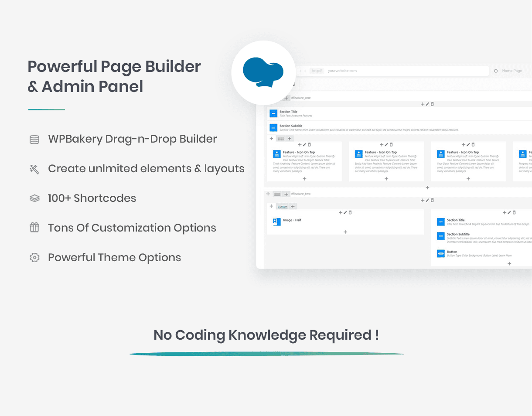Viewport: 532px width, 416px height.
Task: Delete the column containing the Button element
Action: pos(514,213)
